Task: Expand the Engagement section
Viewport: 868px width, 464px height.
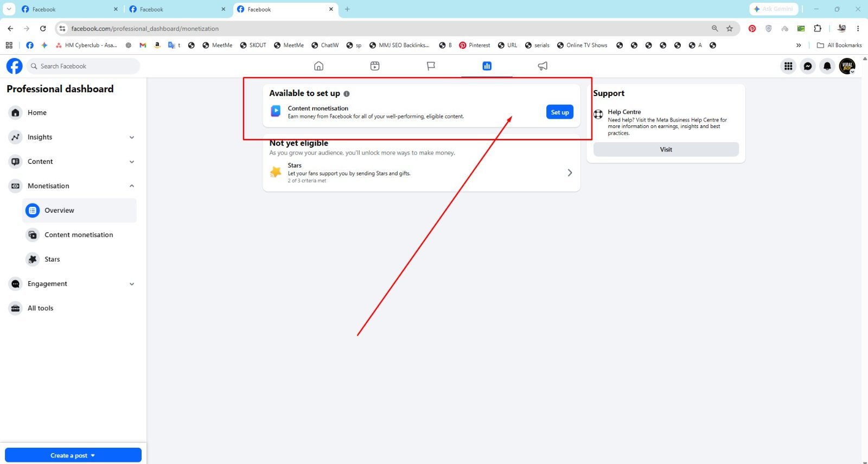Action: point(132,284)
